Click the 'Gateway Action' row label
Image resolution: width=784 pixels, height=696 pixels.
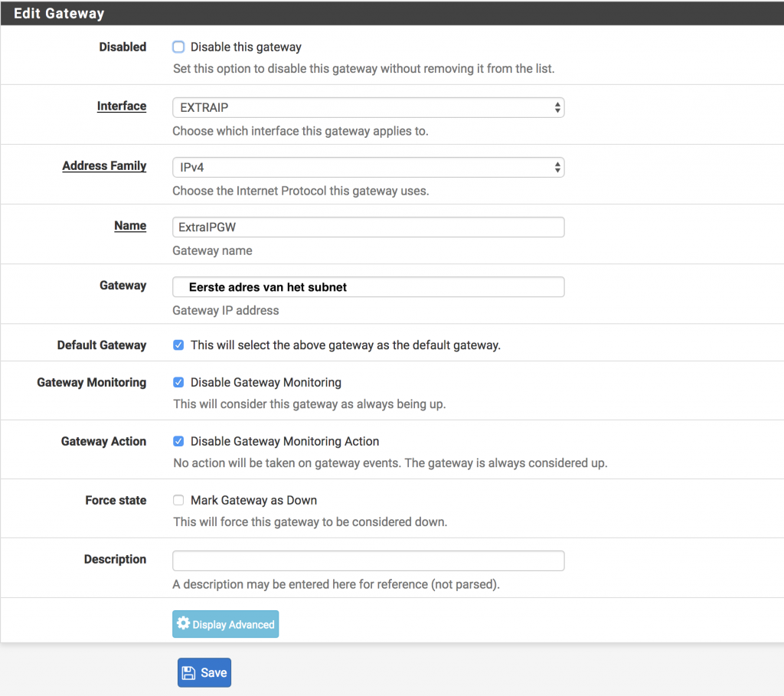click(x=103, y=442)
